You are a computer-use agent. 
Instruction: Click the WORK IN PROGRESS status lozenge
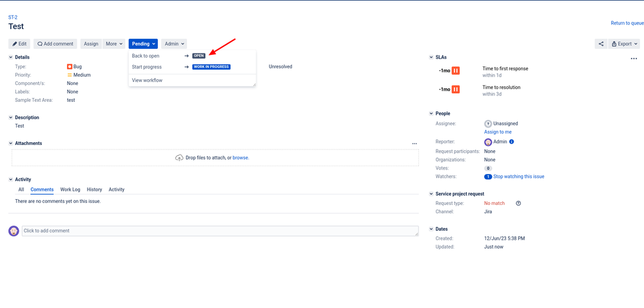click(x=211, y=67)
